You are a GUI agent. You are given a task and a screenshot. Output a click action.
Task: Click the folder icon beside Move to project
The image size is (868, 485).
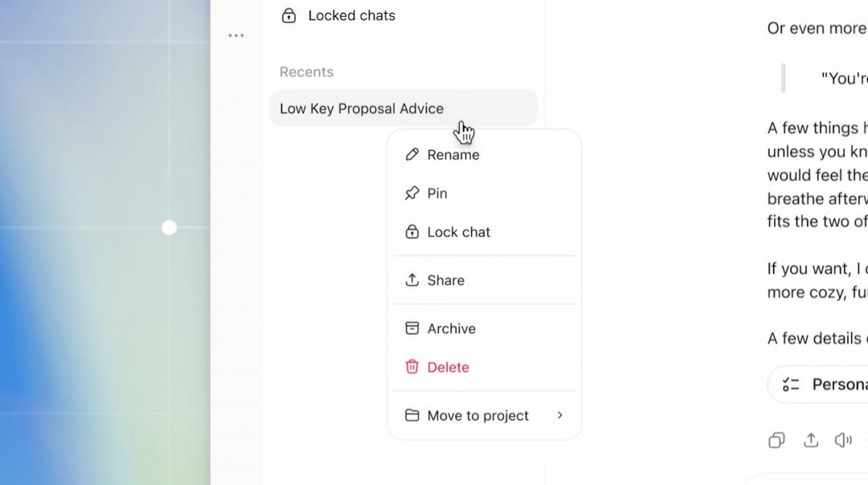coord(411,415)
